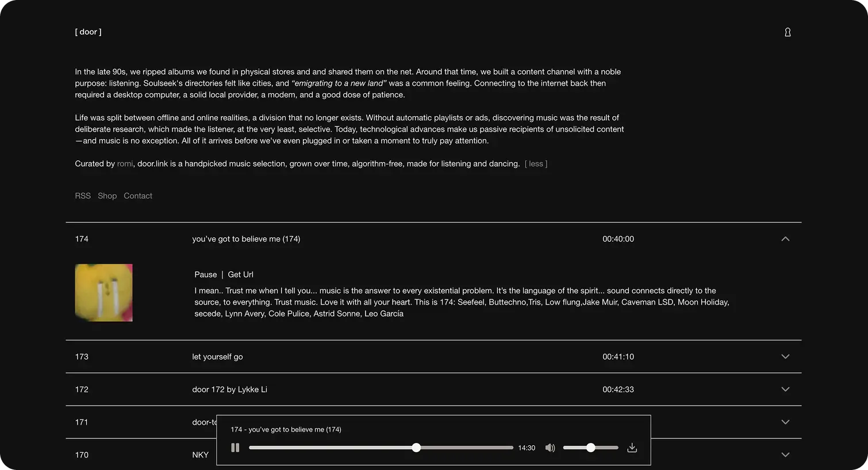Click the user icon at top right

pyautogui.click(x=788, y=32)
